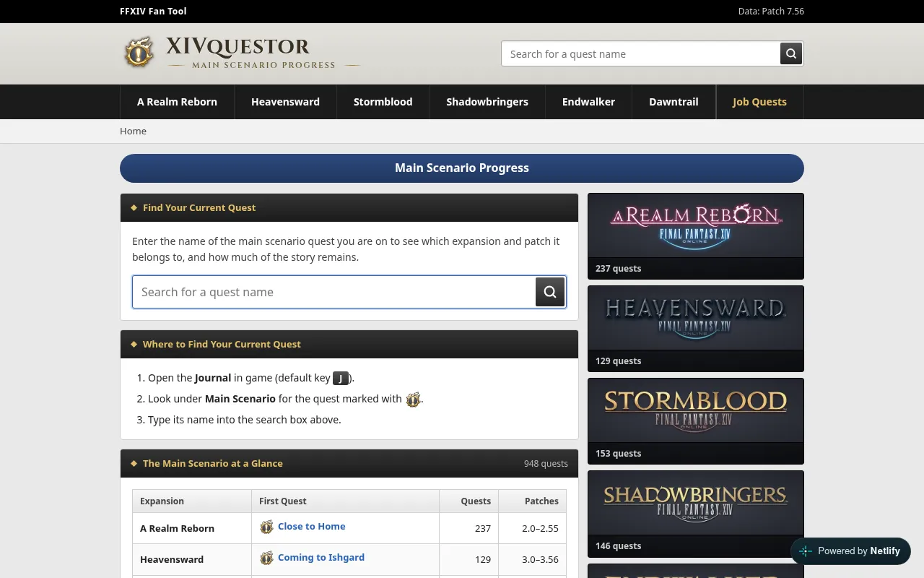
Task: Open the A Realm Reborn tab
Action: [x=177, y=102]
